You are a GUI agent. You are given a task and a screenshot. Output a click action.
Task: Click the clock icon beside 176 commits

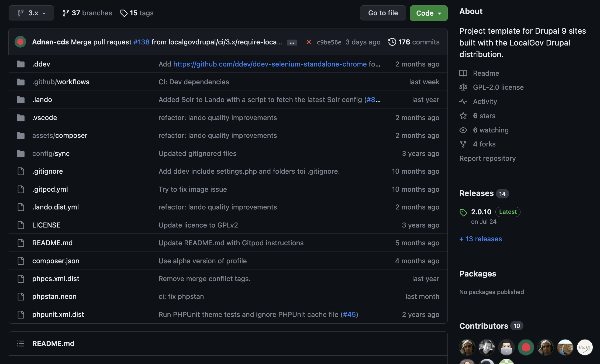[392, 42]
